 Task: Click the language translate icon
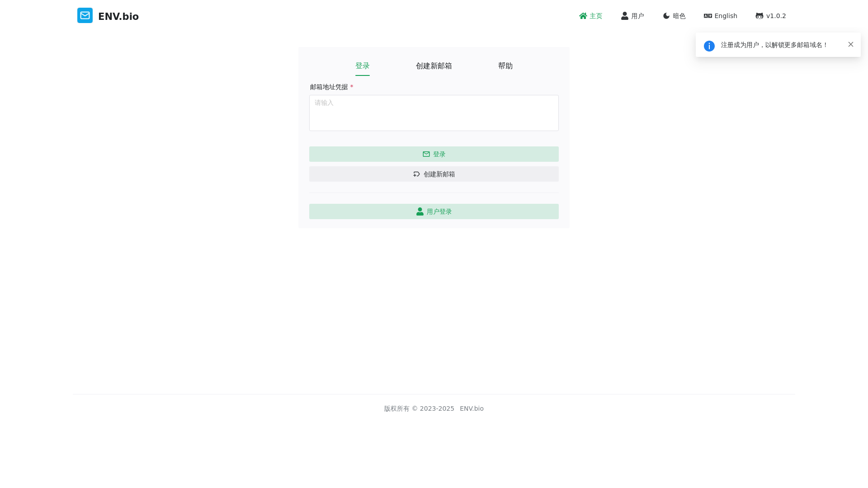(708, 16)
